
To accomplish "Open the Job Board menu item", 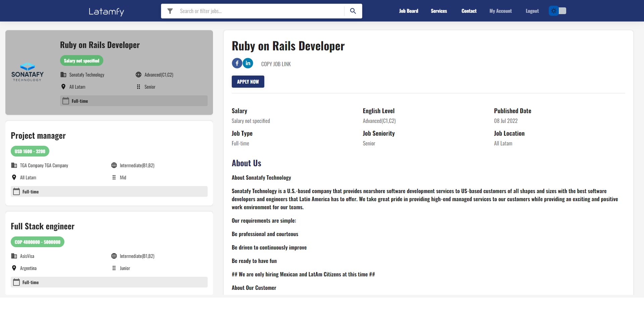I will pos(409,11).
